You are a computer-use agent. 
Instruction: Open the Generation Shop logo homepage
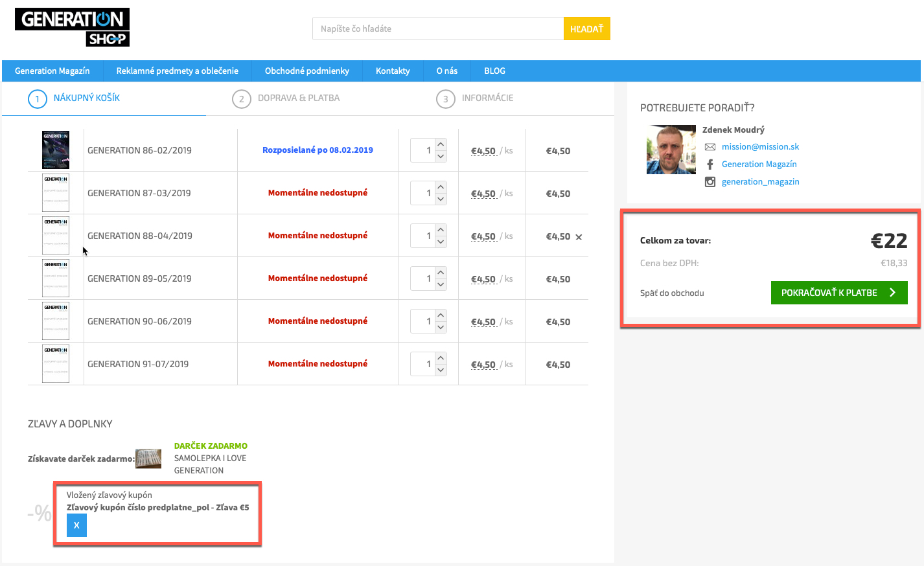click(x=72, y=27)
